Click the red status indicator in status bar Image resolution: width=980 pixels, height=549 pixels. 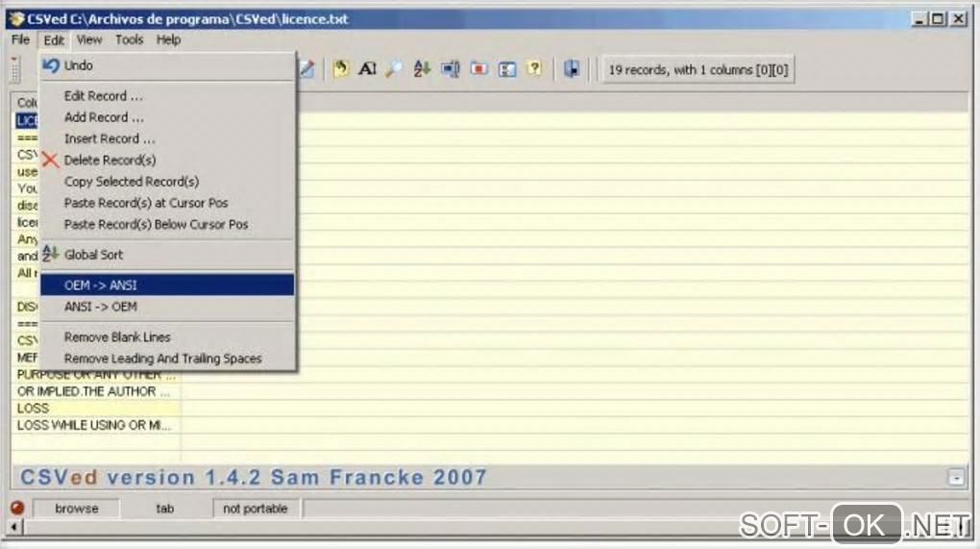[x=17, y=508]
